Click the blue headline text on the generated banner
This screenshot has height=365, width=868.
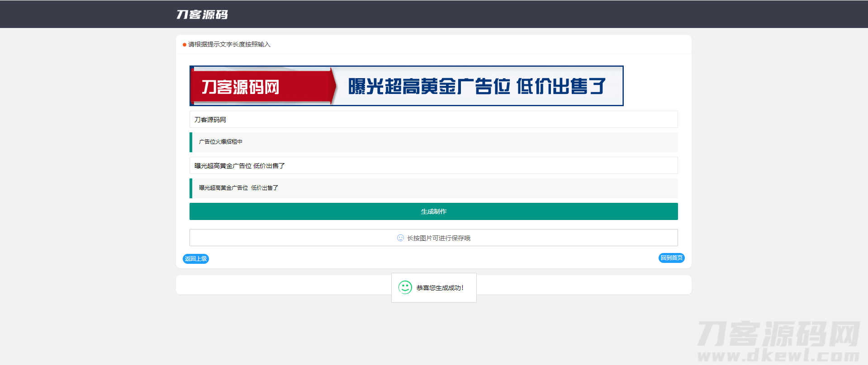coord(476,86)
